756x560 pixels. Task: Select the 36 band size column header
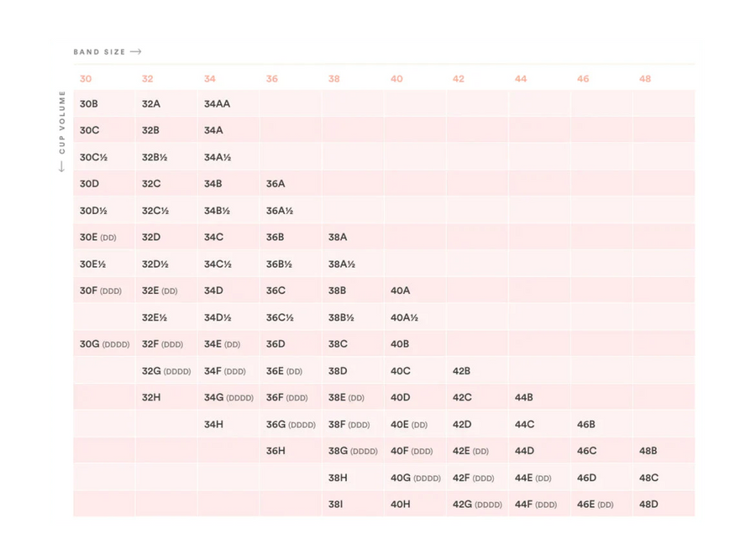tap(272, 79)
